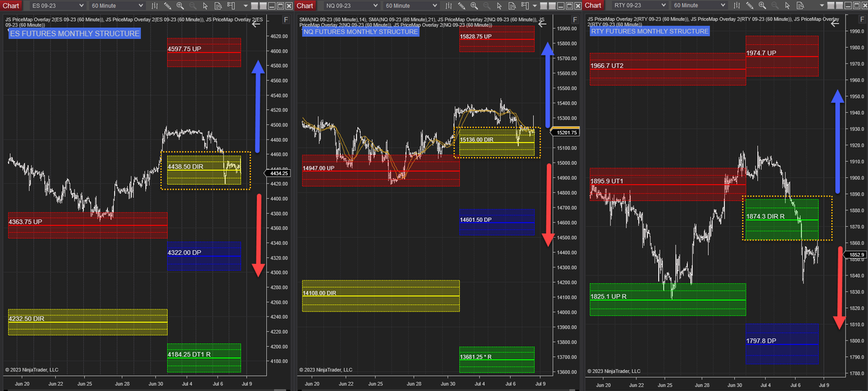
Task: Open drawing tools pencil on ES chart
Action: pyautogui.click(x=167, y=6)
